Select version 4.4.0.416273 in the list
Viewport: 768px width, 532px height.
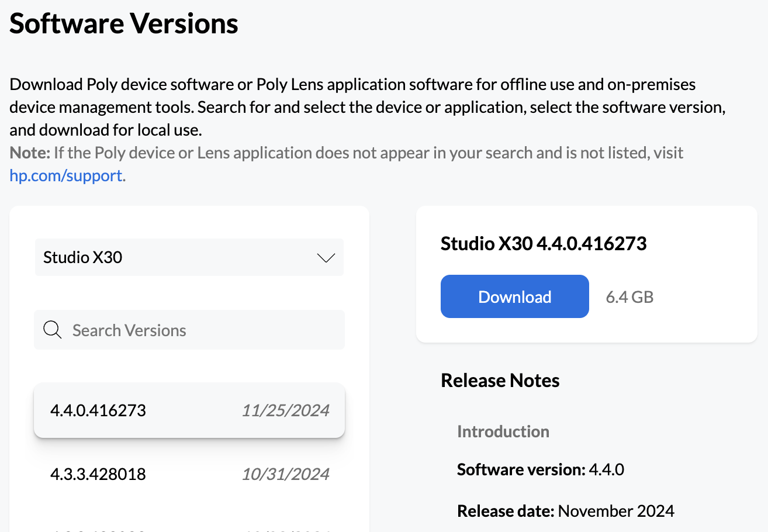pos(98,410)
